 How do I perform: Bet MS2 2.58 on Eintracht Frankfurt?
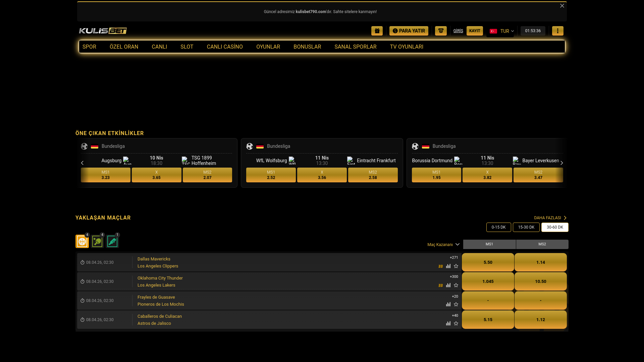coord(373,175)
